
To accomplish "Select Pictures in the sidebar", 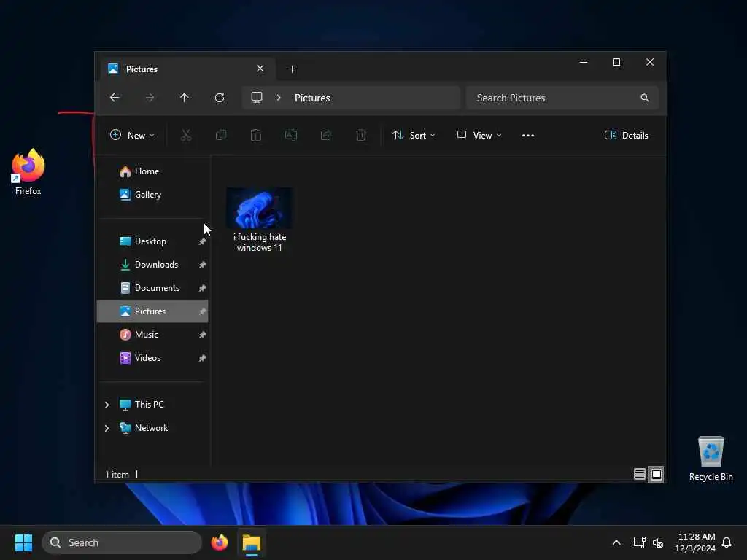I will click(152, 311).
